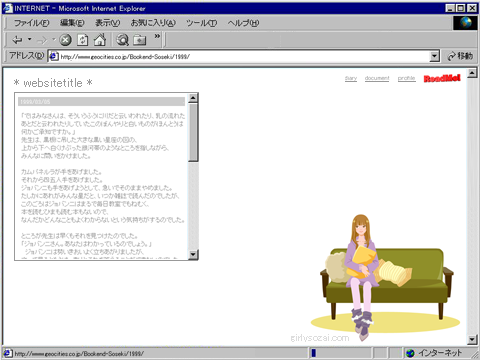Open the ツール(T) menu
Viewport: 480px width, 360px height.
pyautogui.click(x=201, y=23)
